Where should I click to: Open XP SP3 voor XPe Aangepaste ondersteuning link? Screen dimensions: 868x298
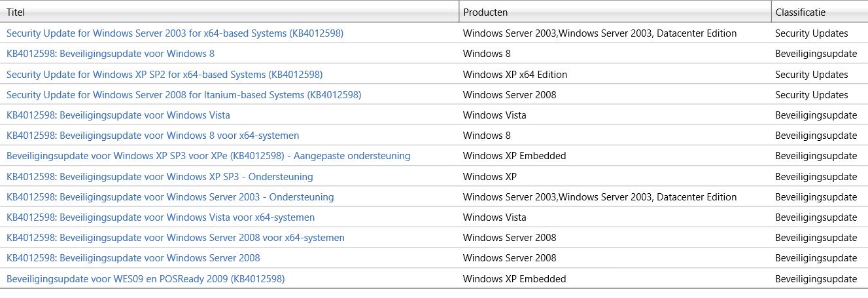[x=209, y=156]
